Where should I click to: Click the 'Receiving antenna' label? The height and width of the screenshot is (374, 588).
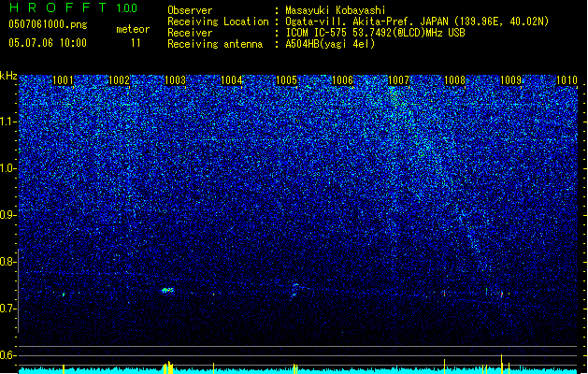coord(215,44)
